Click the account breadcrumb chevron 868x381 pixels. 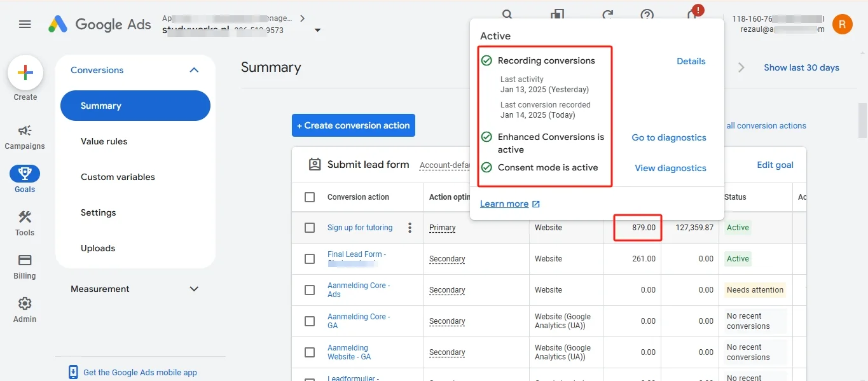(302, 18)
